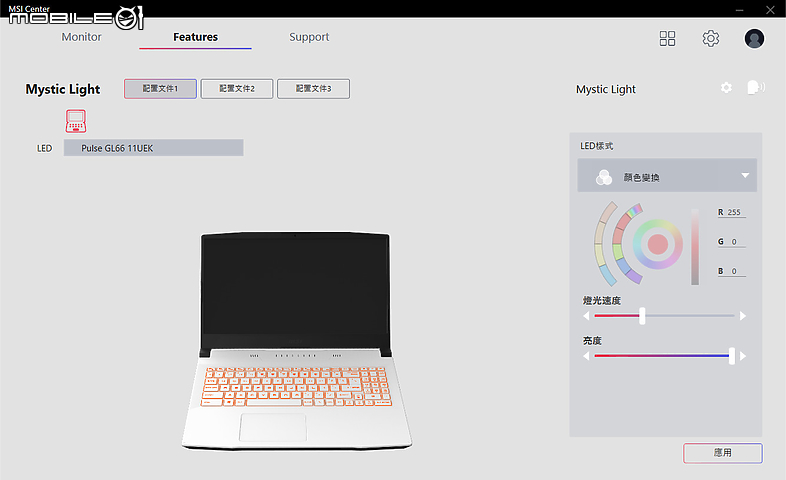Open the Support tab
Viewport: 786px width, 480px height.
(x=309, y=37)
